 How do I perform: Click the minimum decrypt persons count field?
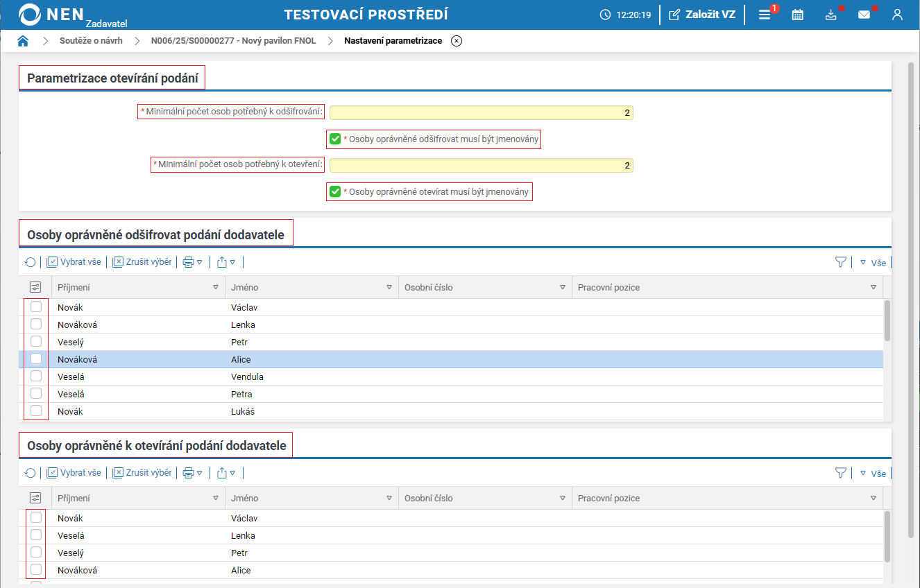[481, 112]
